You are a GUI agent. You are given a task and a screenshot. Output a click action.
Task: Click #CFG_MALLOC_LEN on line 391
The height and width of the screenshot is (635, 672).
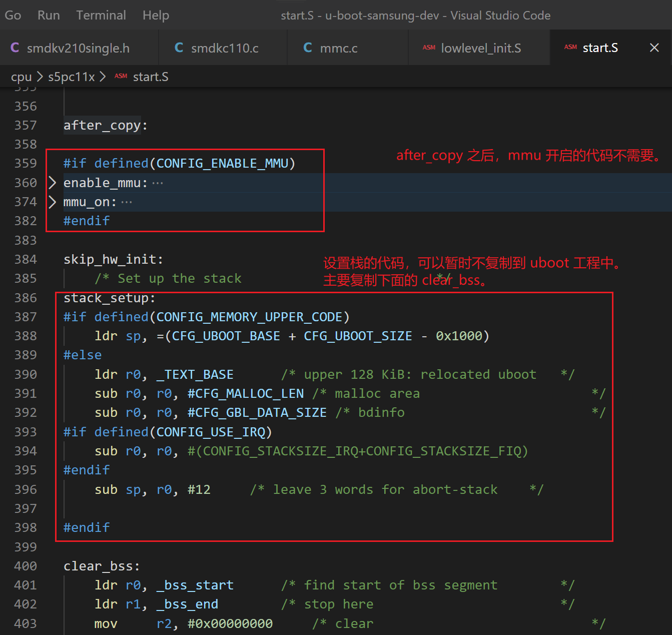[246, 394]
